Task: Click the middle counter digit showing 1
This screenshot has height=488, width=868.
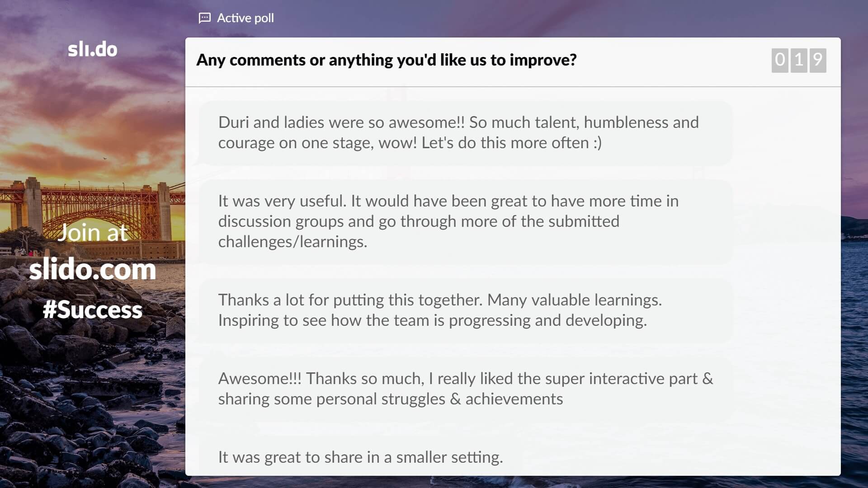Action: click(799, 60)
